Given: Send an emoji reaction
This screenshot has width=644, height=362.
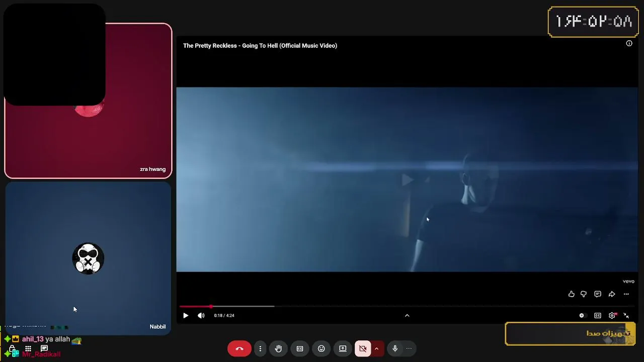Looking at the screenshot, I should pos(321,349).
